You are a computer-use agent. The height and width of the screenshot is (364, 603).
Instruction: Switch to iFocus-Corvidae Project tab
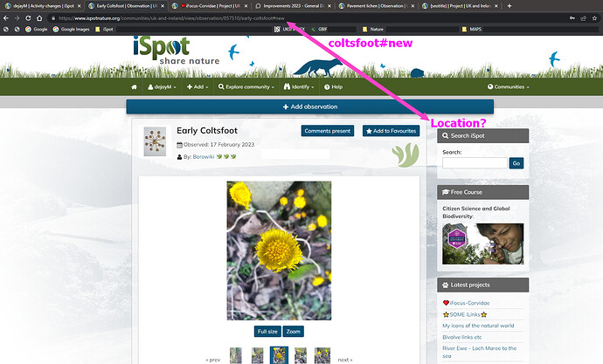coord(210,6)
